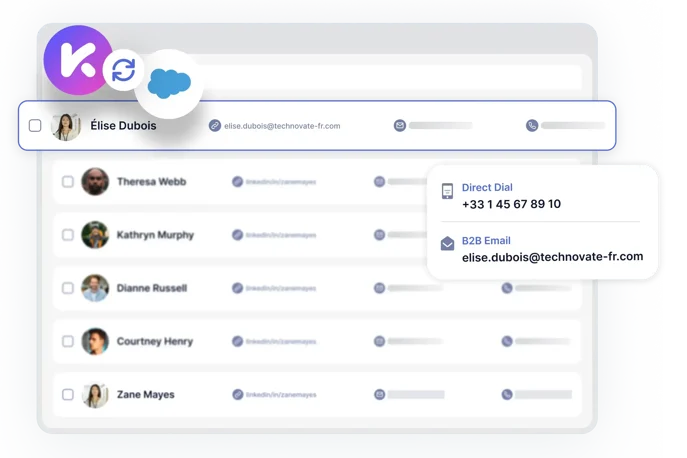687x458 pixels.
Task: Click the Direct Dial label
Action: pyautogui.click(x=487, y=187)
